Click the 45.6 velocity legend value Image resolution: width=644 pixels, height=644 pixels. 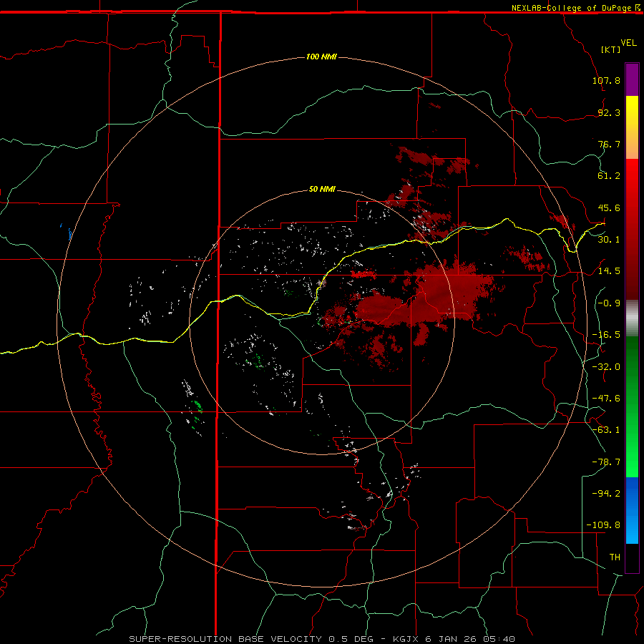click(609, 208)
